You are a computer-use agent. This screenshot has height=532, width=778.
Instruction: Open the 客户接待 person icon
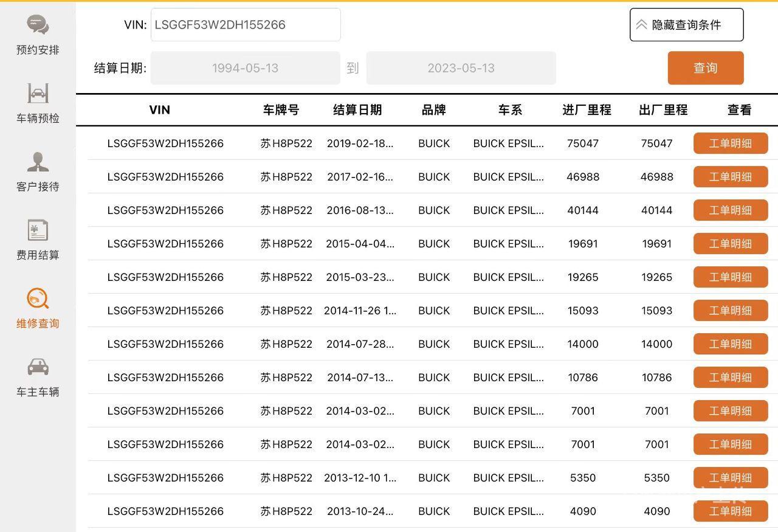(38, 162)
